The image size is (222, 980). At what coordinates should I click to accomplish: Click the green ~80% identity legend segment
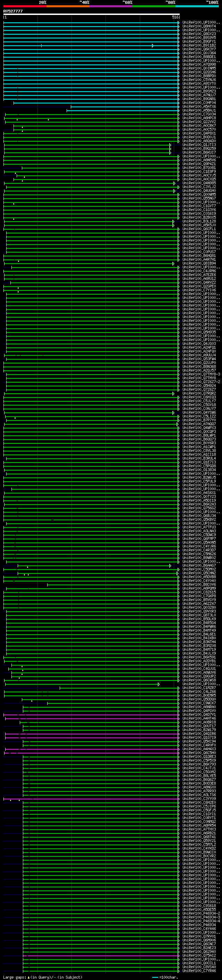click(154, 6)
